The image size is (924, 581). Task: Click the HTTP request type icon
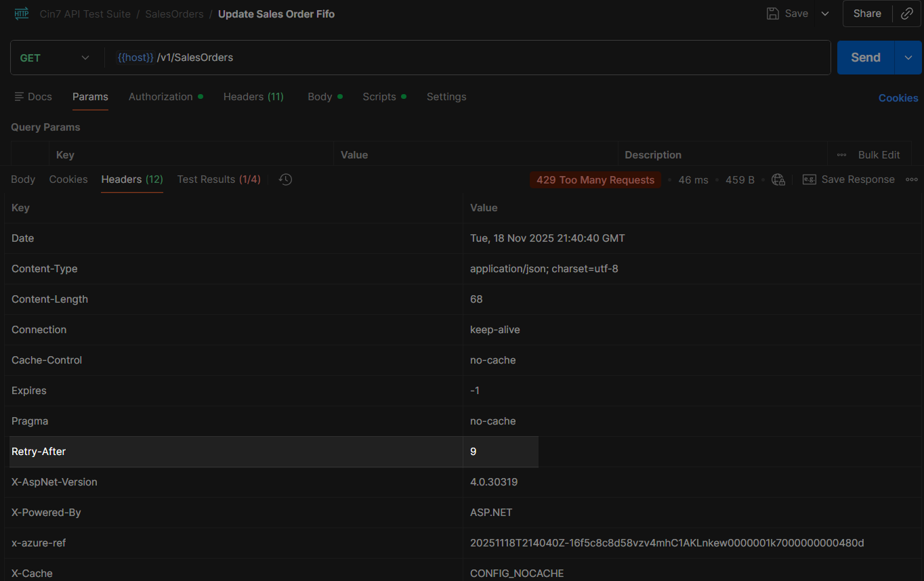(x=22, y=14)
